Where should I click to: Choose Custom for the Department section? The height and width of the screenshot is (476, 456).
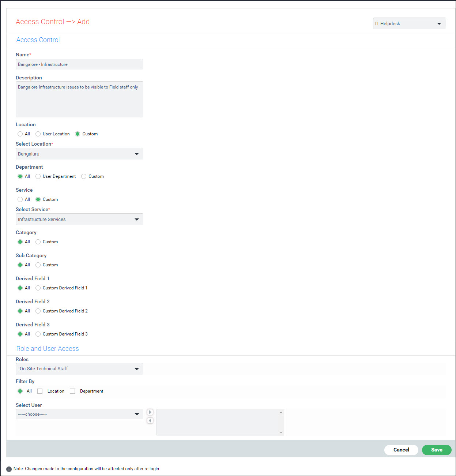pyautogui.click(x=84, y=176)
